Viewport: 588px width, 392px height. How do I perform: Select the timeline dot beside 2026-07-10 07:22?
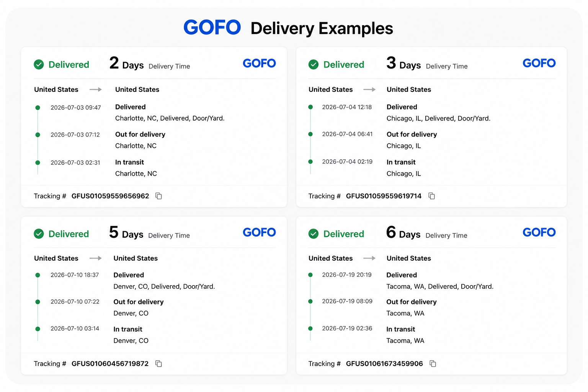(38, 302)
